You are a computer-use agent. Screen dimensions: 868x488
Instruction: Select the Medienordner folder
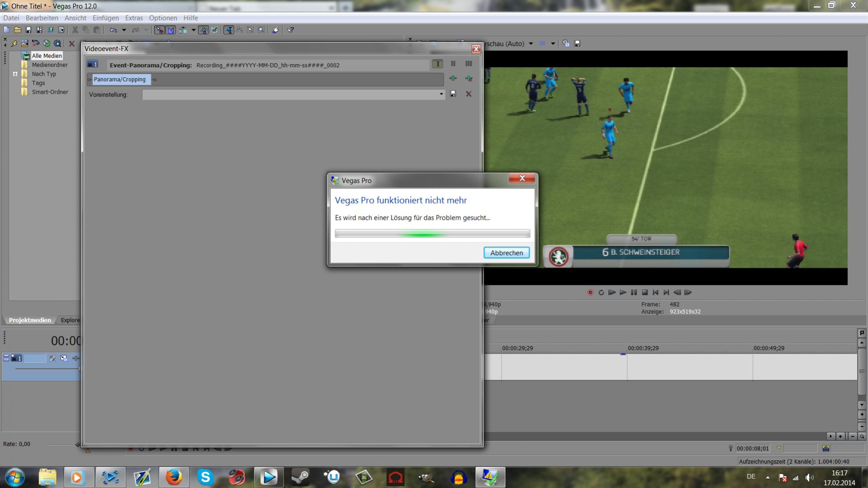[x=50, y=65]
